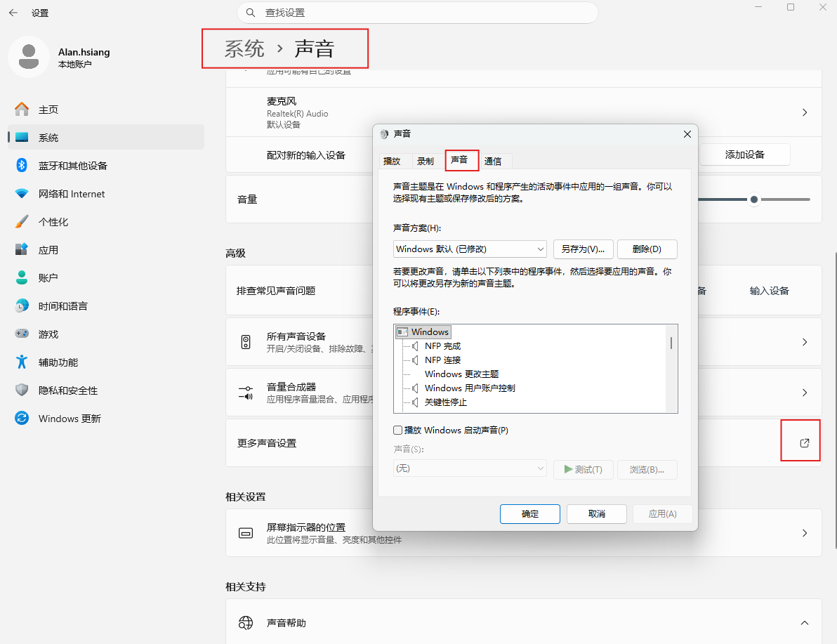Click the open-external icon for more sound settings

805,442
